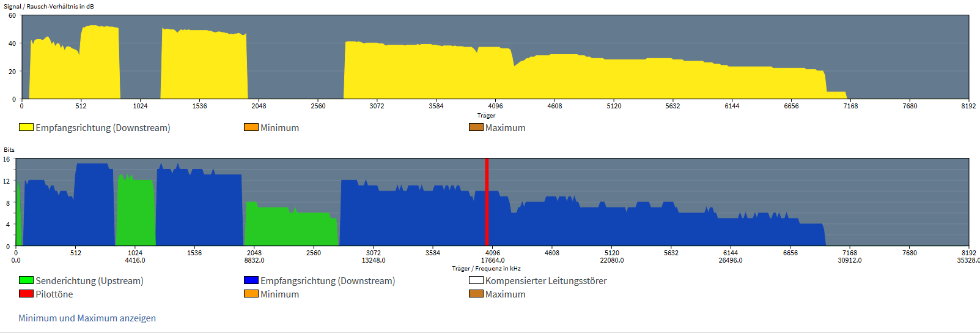Click orange Minimum swatch in Bits legend
The width and height of the screenshot is (980, 333).
251,294
